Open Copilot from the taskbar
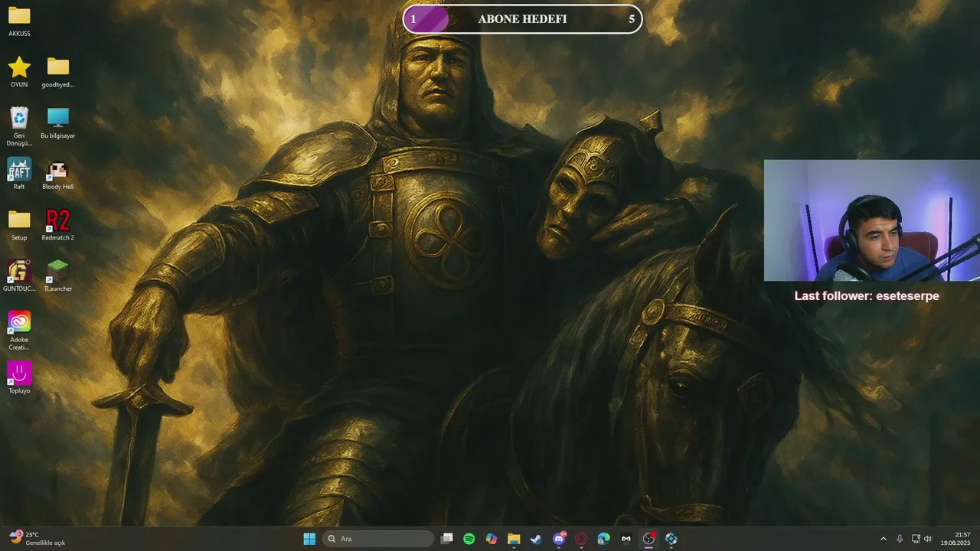 point(492,539)
